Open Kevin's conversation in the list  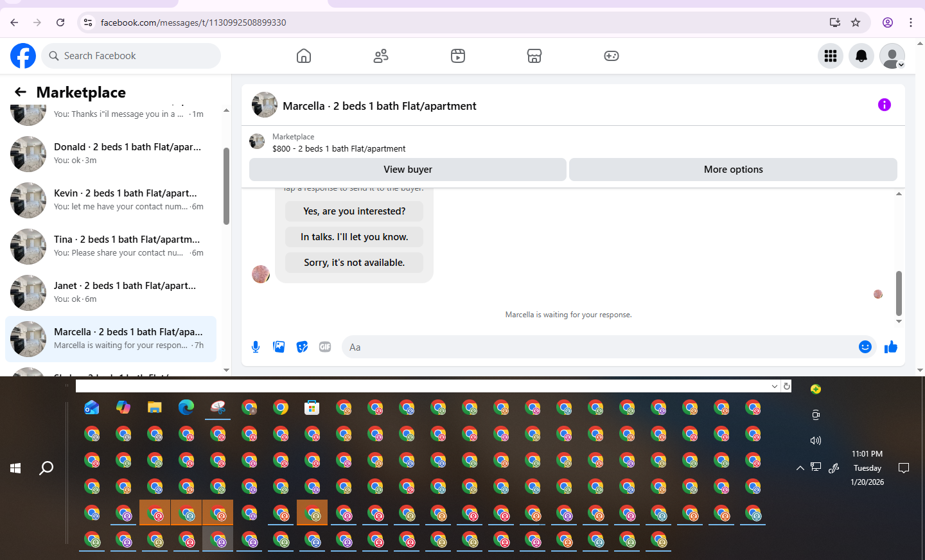pos(110,200)
